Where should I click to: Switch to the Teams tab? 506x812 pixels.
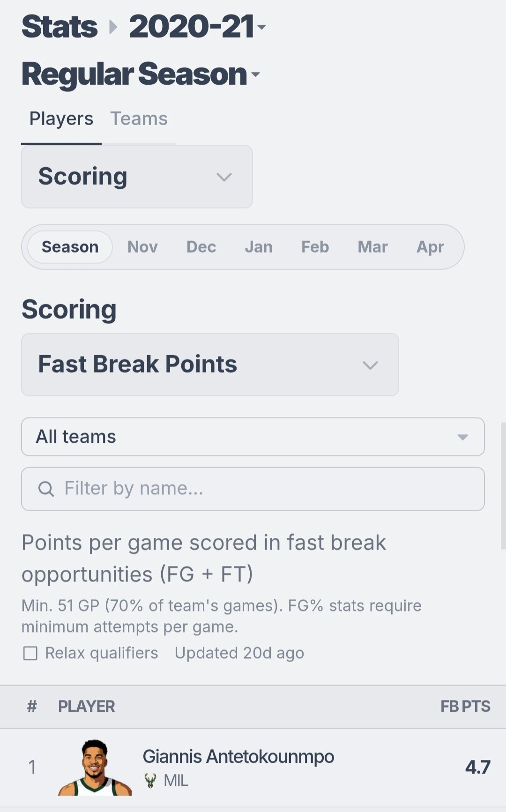point(139,119)
